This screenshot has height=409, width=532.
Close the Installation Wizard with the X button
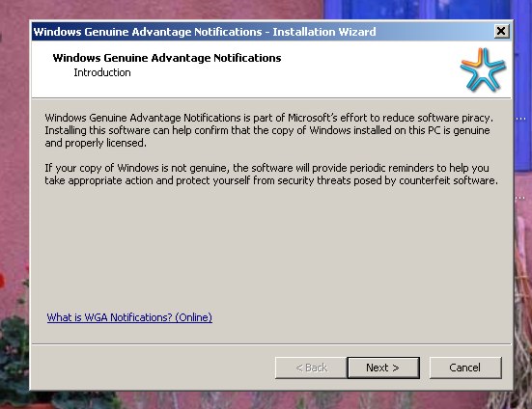pos(501,32)
